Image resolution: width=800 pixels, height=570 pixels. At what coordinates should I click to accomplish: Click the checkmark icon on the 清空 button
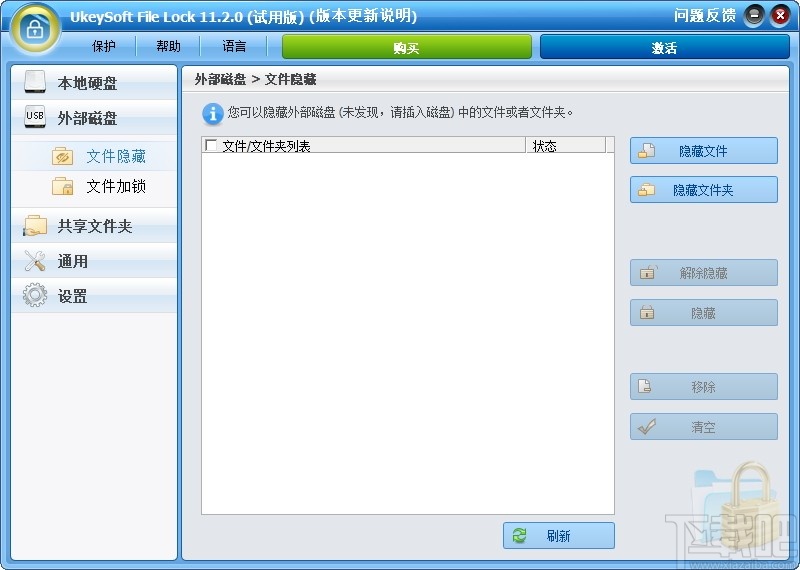tap(647, 426)
